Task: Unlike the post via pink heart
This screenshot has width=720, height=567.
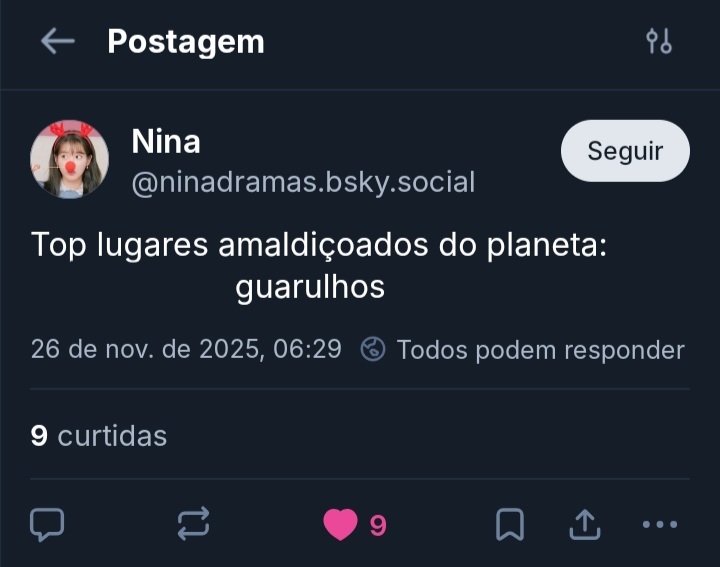Action: click(x=340, y=524)
